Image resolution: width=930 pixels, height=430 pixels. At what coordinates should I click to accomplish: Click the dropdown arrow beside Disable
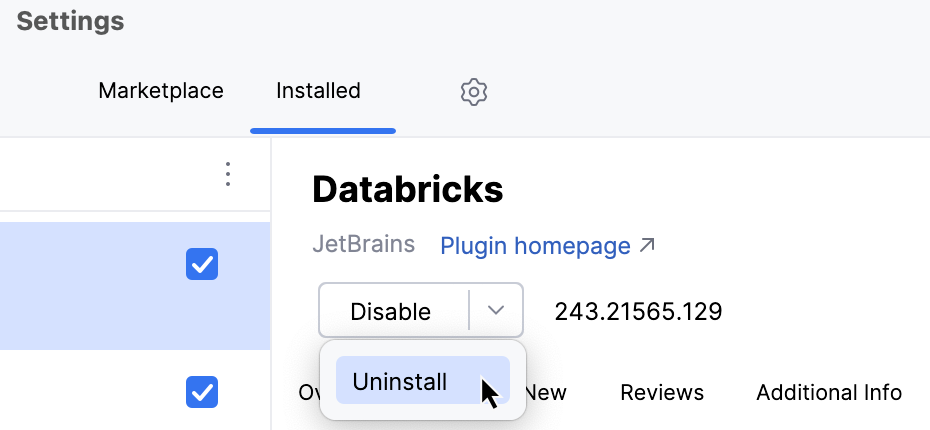click(x=496, y=310)
